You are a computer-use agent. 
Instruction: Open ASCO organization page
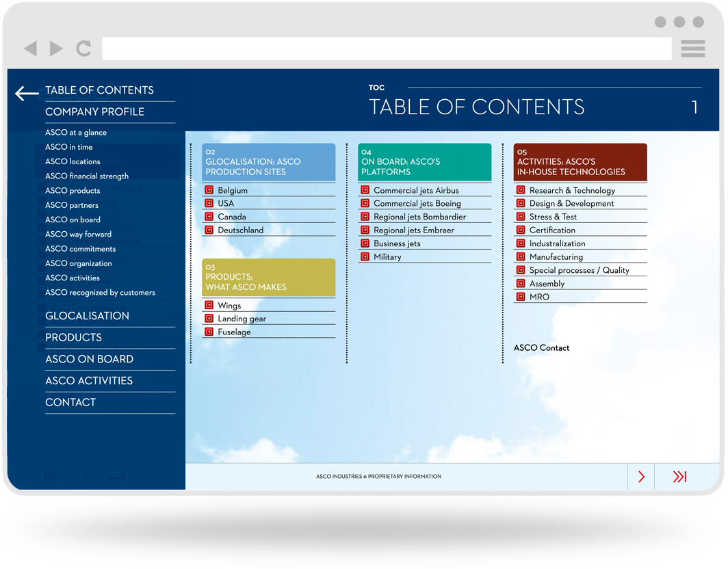click(79, 263)
